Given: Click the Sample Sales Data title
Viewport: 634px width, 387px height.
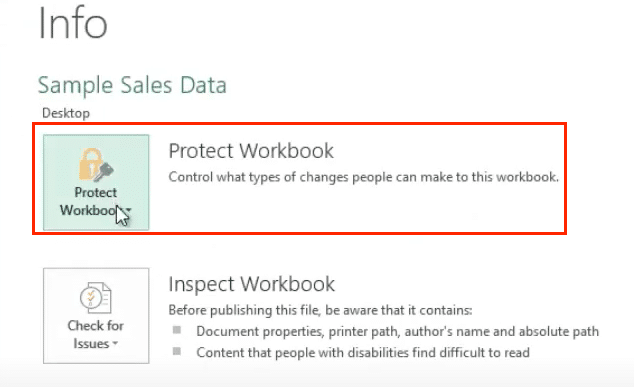Looking at the screenshot, I should [132, 85].
